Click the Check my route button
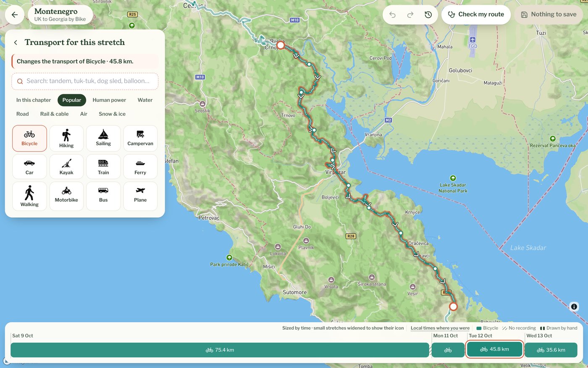Screen dimensions: 588x368 point(476,15)
